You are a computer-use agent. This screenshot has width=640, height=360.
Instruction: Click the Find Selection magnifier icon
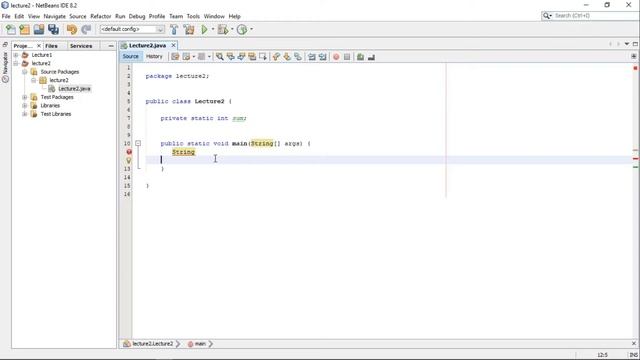pos(220,57)
